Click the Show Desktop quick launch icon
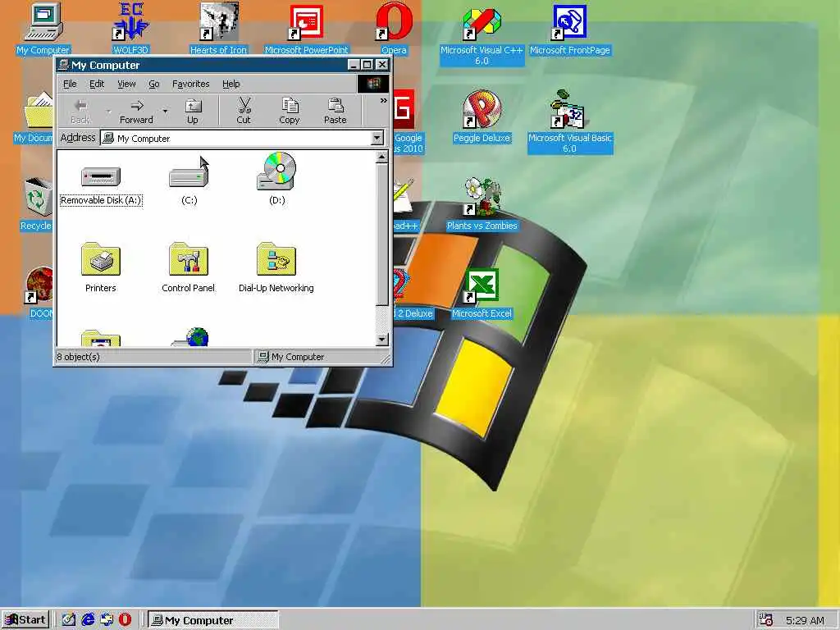The image size is (840, 630). 68,620
